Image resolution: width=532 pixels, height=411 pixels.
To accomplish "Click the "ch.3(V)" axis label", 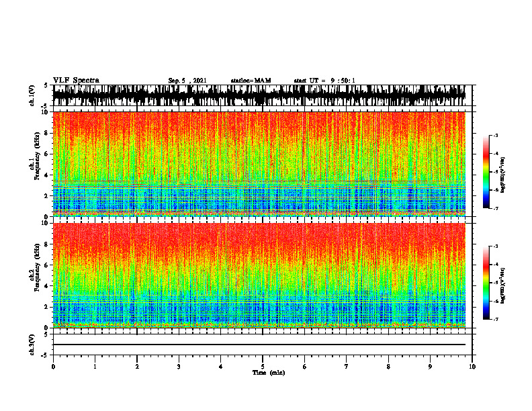I will 32,345.
